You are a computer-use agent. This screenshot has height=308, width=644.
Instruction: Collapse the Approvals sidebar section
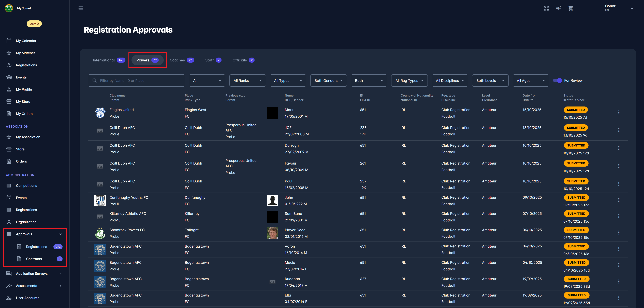pos(60,234)
